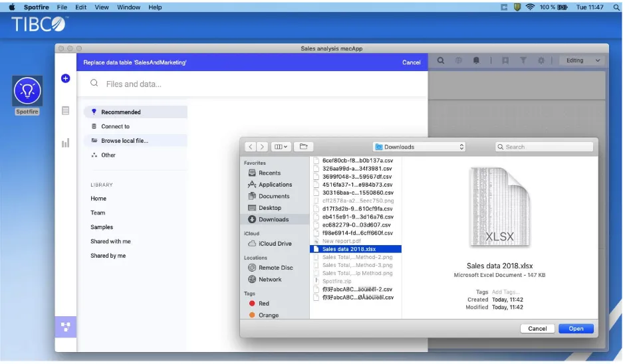The width and height of the screenshot is (629, 364).
Task: Select file d17f3d2b-9...610cf9fa.csv
Action: [356, 209]
